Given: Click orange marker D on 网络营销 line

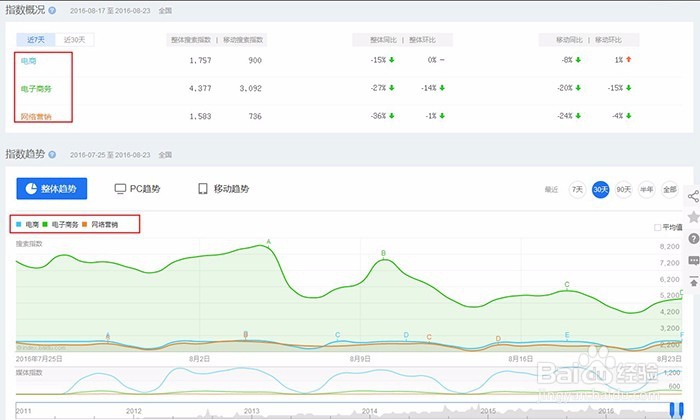Looking at the screenshot, I should [498, 339].
